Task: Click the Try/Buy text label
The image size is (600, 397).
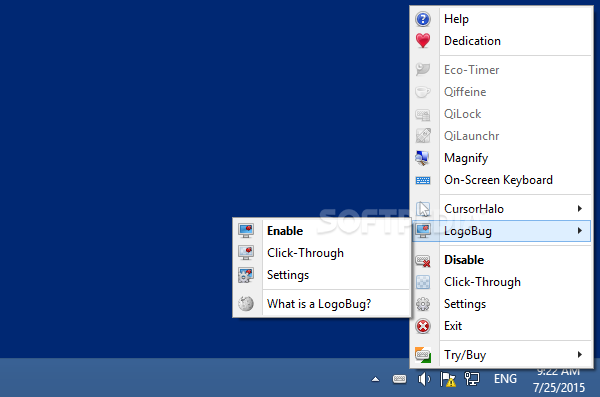Action: pyautogui.click(x=465, y=355)
